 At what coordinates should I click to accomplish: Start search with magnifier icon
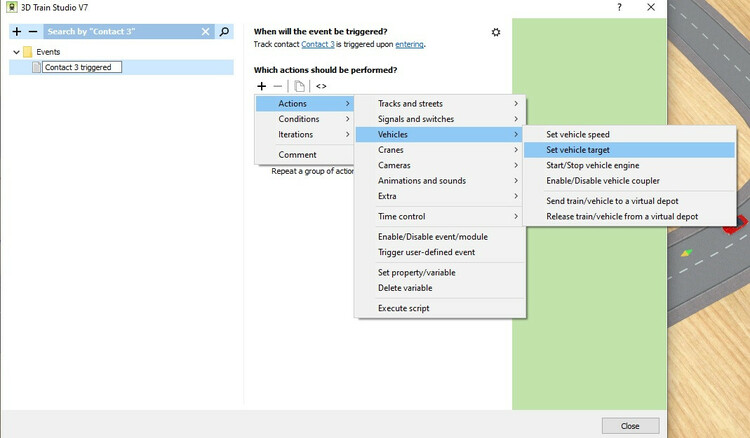click(224, 32)
